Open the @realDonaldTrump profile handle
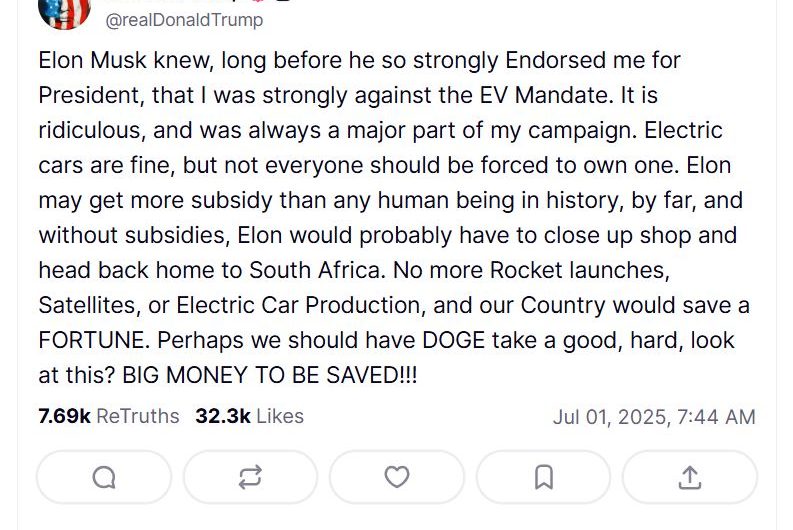This screenshot has width=793, height=530. (x=185, y=19)
